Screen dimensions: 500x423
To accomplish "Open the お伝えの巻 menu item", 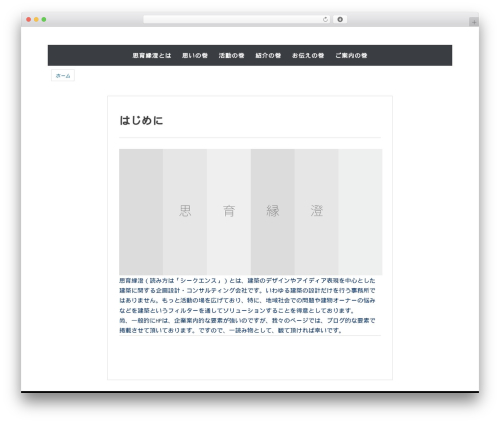I will pos(308,56).
